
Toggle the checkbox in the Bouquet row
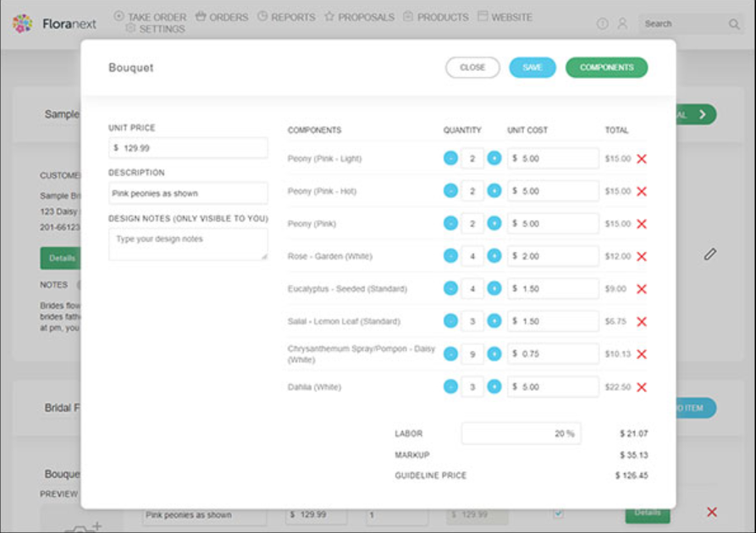point(557,513)
